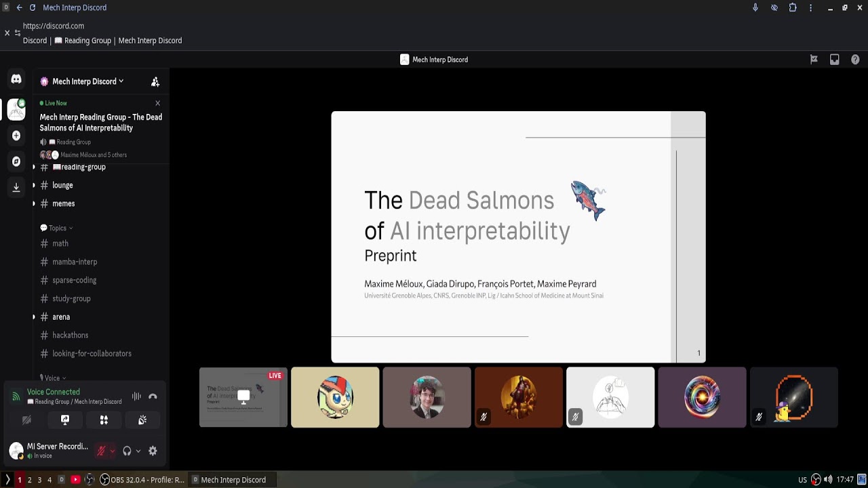Open Live Now reading group event title
868x488 pixels.
point(101,122)
